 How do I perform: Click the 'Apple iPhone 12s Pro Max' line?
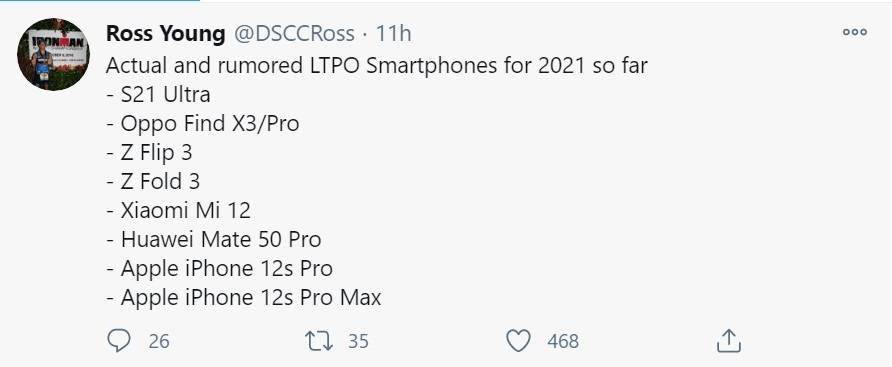click(243, 298)
